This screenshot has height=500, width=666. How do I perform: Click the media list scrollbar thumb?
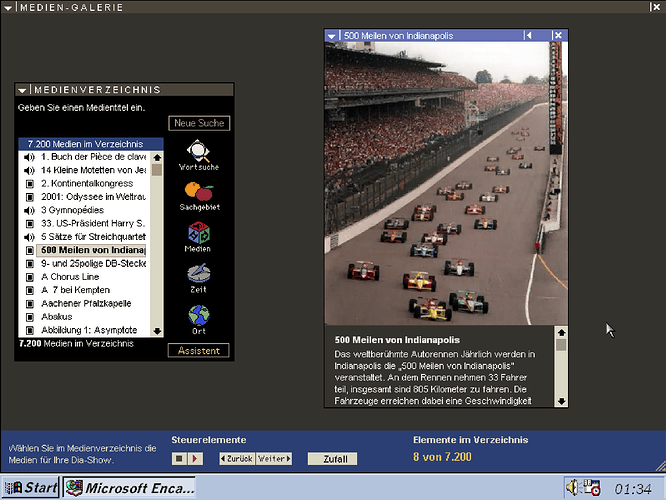click(157, 170)
